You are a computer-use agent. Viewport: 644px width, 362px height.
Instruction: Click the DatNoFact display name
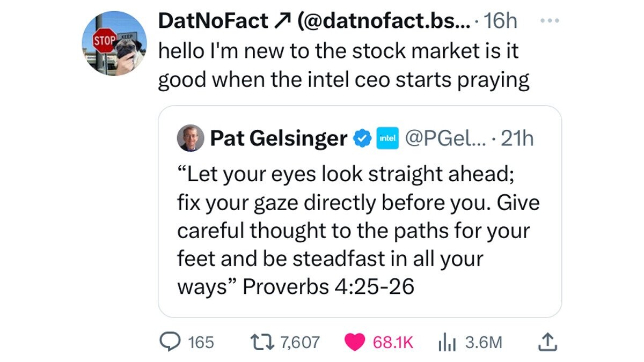coord(213,21)
